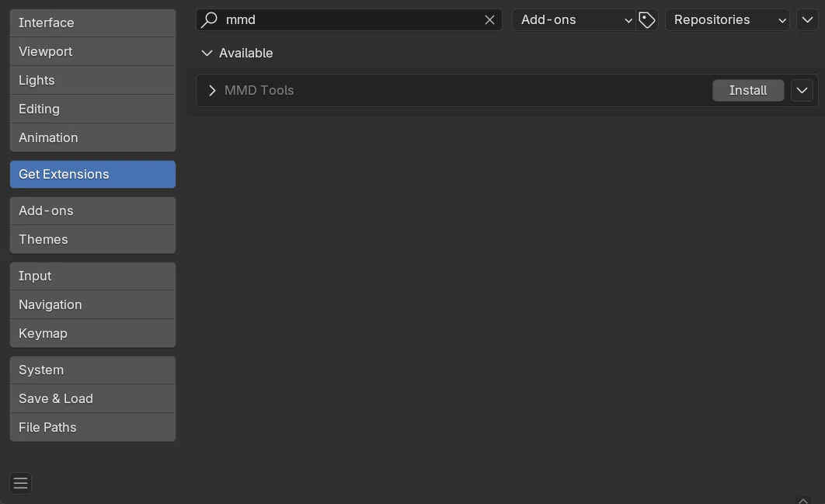Click the magnifier search icon
Screen dimensions: 825x504
[x=210, y=20]
